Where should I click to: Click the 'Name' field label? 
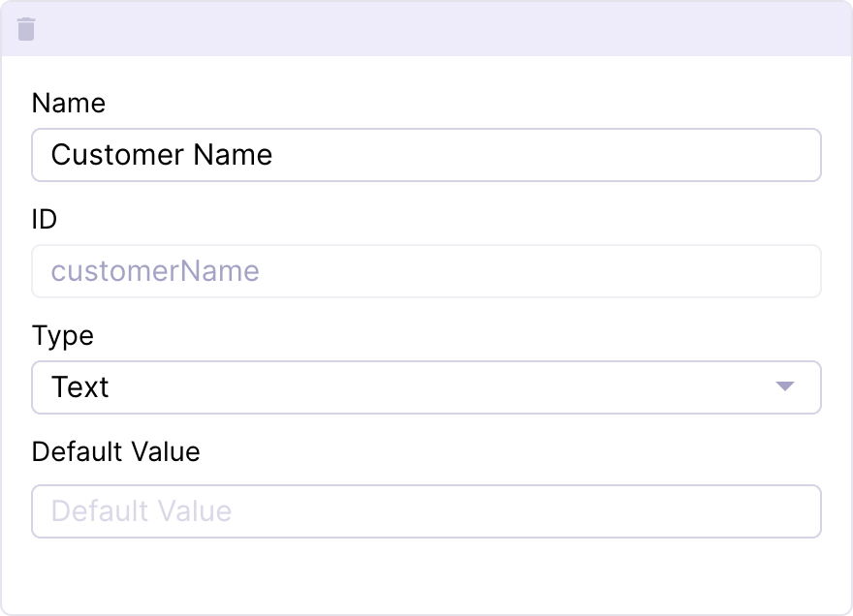69,103
